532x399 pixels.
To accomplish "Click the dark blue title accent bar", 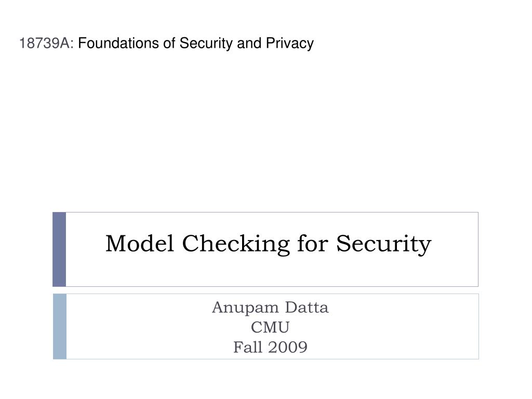I will [x=59, y=249].
